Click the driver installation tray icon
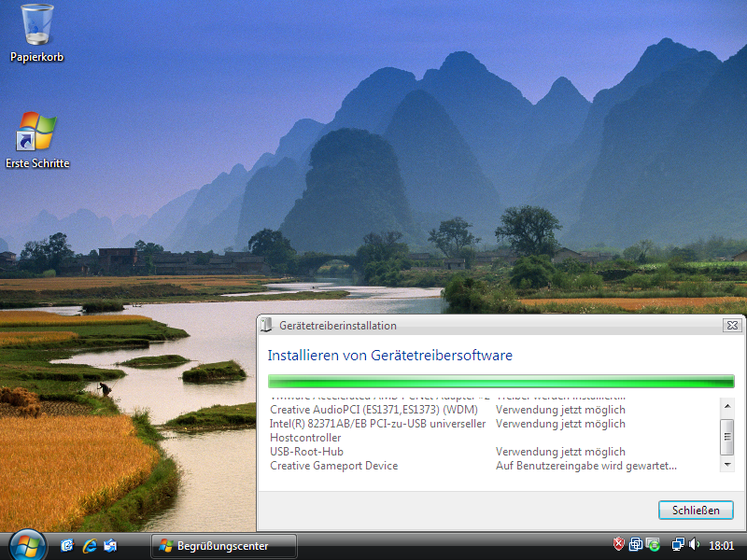747x560 pixels. click(x=654, y=544)
